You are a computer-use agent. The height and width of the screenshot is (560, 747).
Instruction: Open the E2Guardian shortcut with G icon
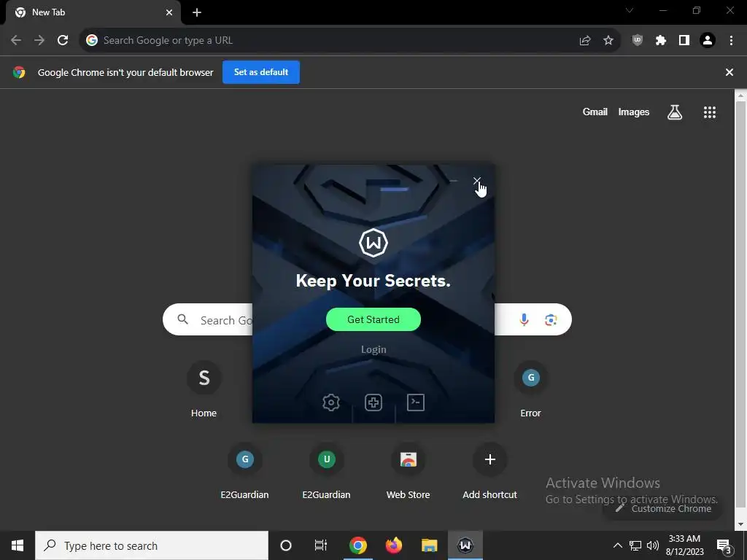point(245,471)
